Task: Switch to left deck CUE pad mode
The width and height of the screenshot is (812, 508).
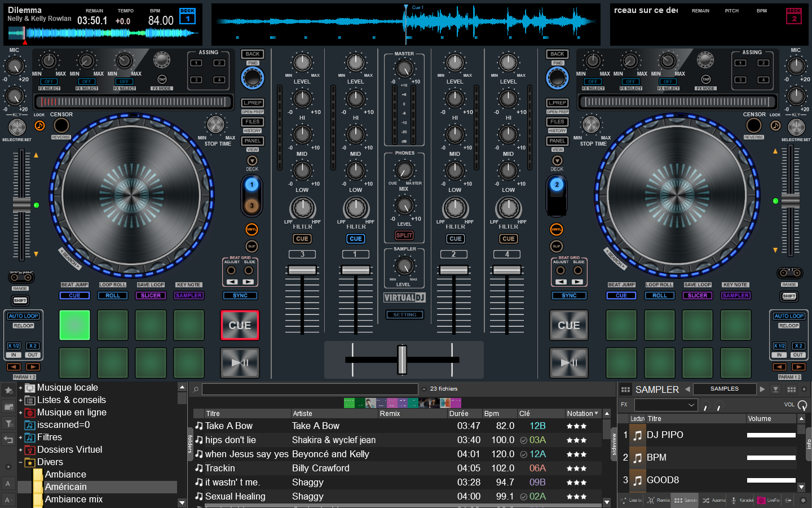Action: (74, 295)
